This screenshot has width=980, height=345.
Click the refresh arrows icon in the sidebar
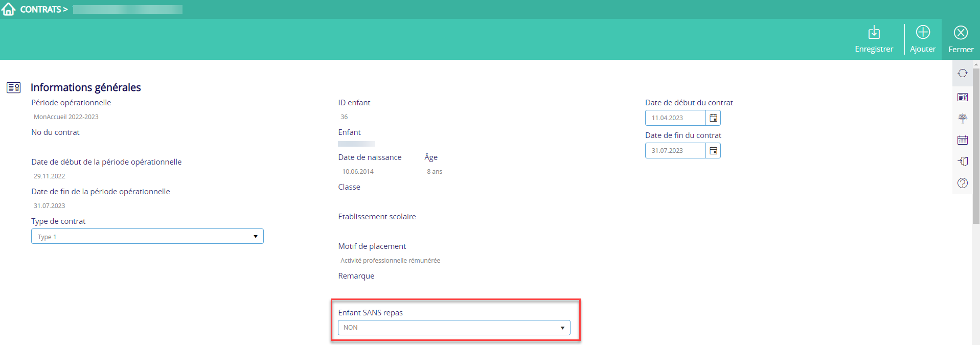click(962, 73)
